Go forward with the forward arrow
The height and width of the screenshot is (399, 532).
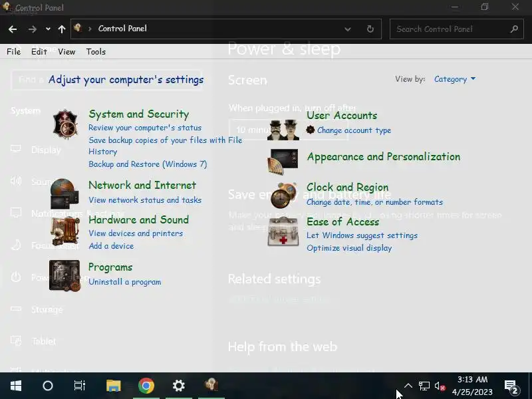(x=33, y=29)
